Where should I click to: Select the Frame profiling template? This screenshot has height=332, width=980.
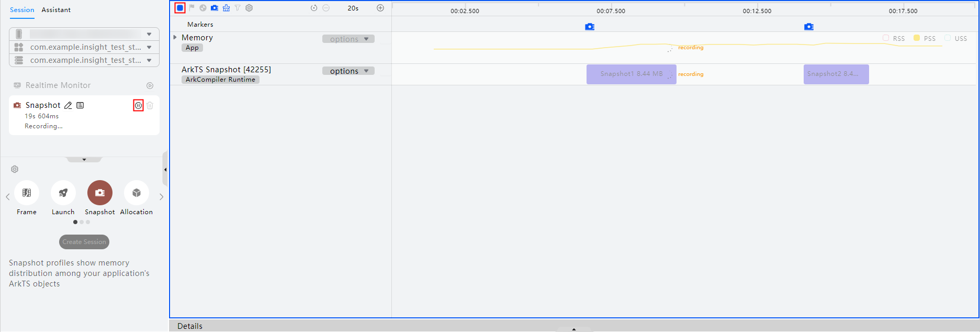pyautogui.click(x=27, y=193)
